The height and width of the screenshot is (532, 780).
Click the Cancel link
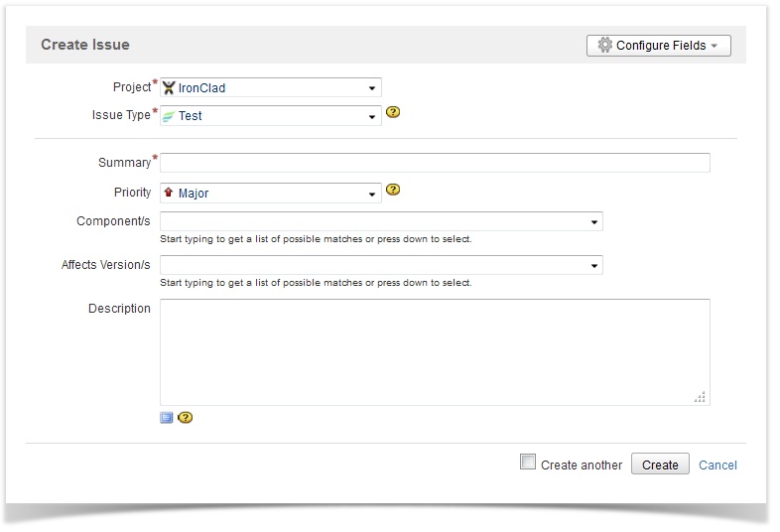[x=717, y=465]
